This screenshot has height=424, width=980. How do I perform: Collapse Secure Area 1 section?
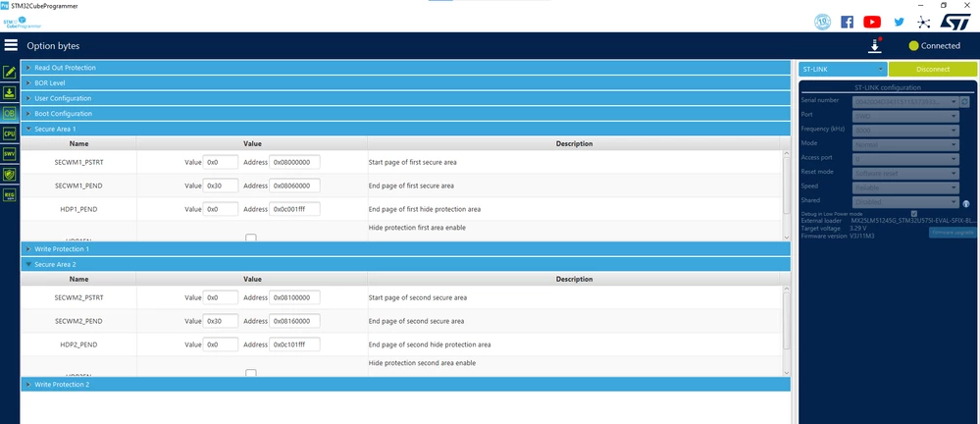pyautogui.click(x=405, y=129)
